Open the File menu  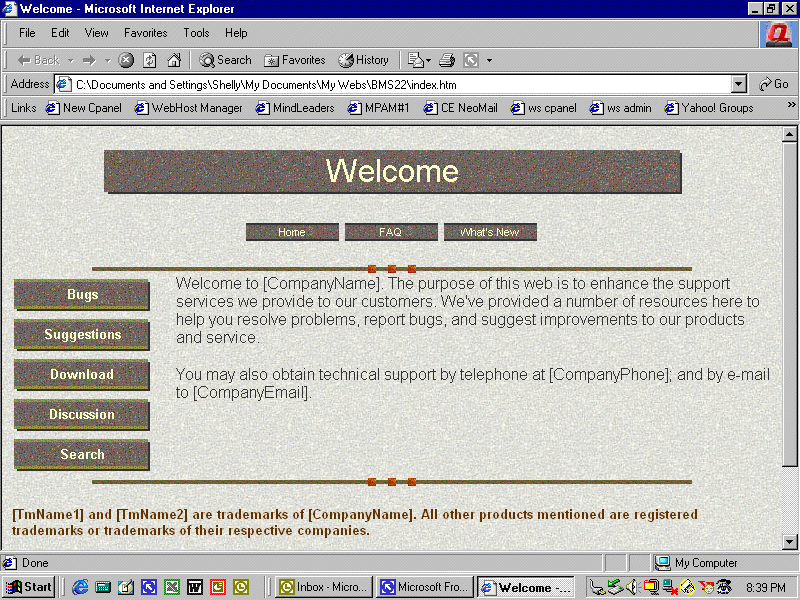pyautogui.click(x=27, y=33)
